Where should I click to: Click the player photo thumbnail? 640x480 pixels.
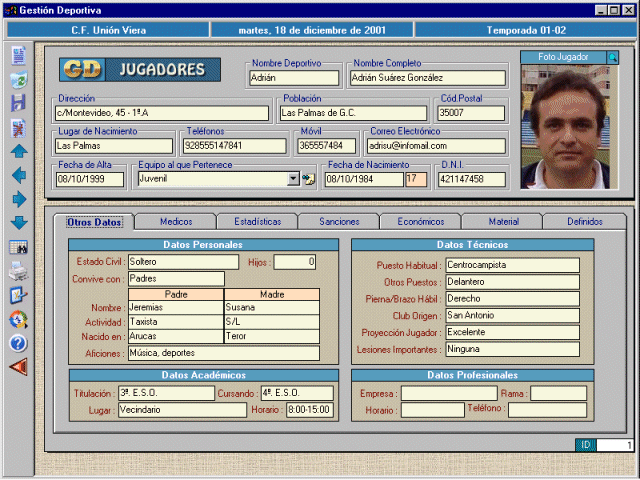pyautogui.click(x=565, y=127)
